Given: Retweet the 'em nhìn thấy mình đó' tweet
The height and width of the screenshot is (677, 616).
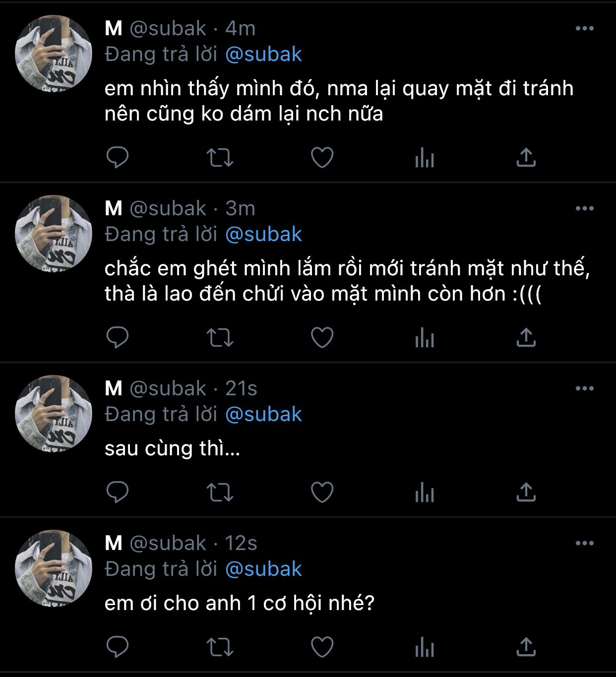Looking at the screenshot, I should pyautogui.click(x=219, y=158).
